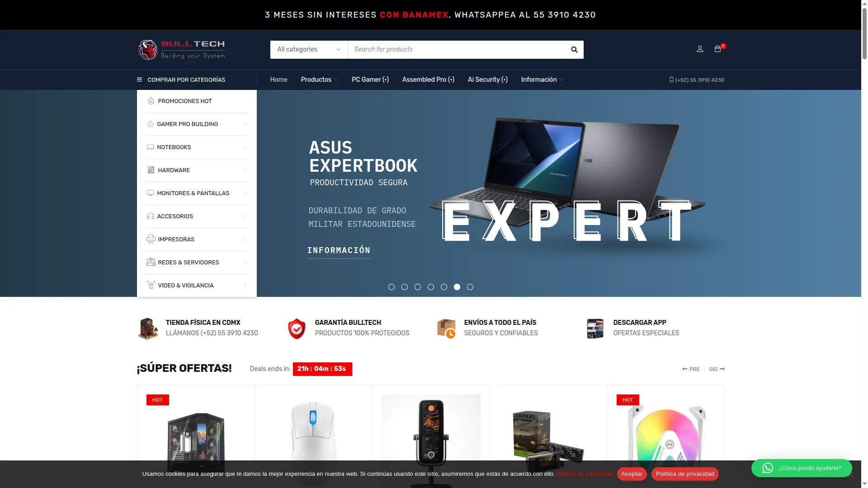Click the monitor icon for Monitores & Pantallas
This screenshot has height=488, width=868.
pyautogui.click(x=151, y=193)
